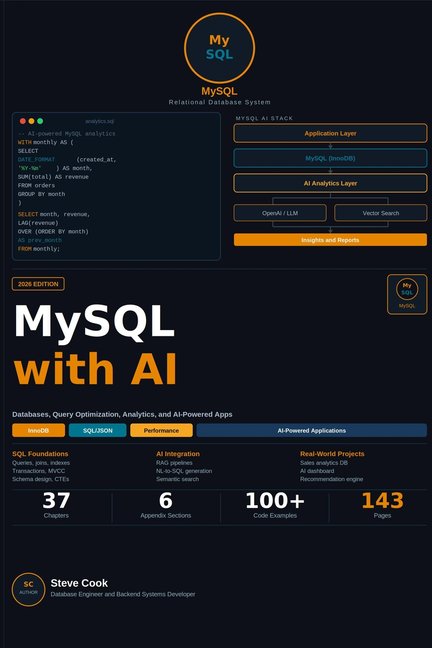Click the 'SUM(total) AS revenue' code line

pyautogui.click(x=53, y=176)
